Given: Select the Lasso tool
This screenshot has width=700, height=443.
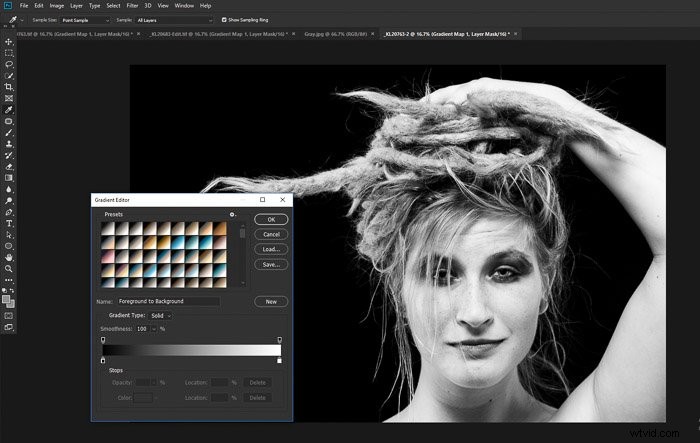Looking at the screenshot, I should [8, 64].
